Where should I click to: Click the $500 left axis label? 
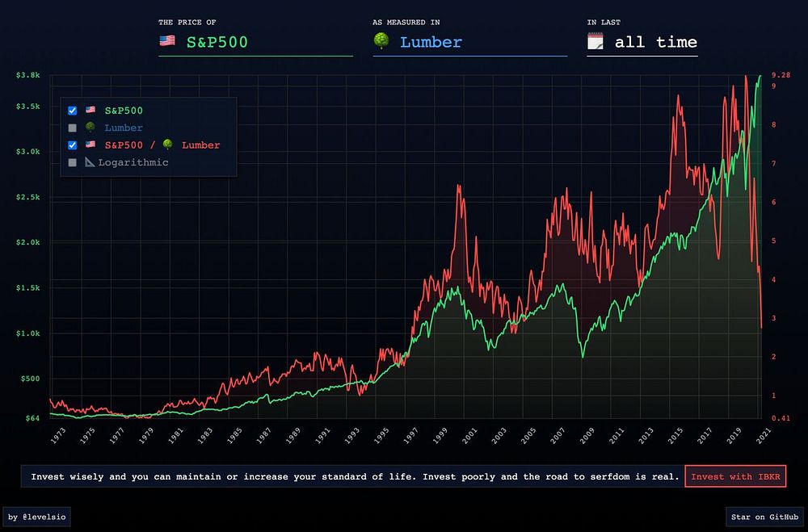click(30, 379)
